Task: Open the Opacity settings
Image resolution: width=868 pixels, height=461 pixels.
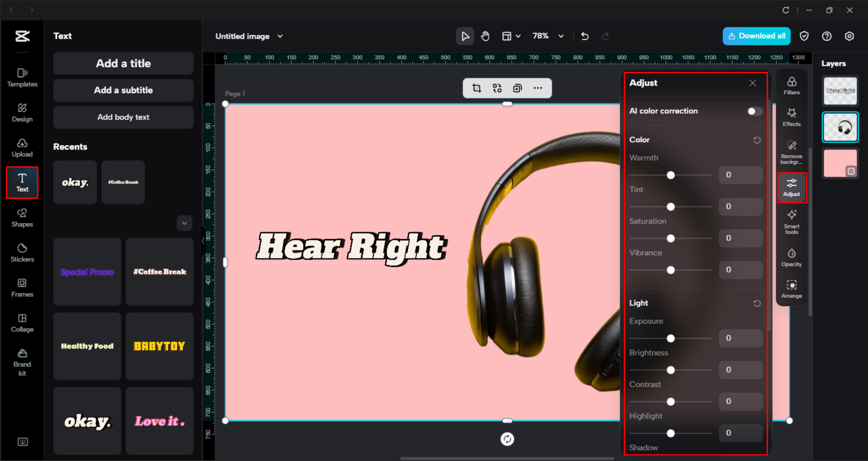Action: pos(791,257)
